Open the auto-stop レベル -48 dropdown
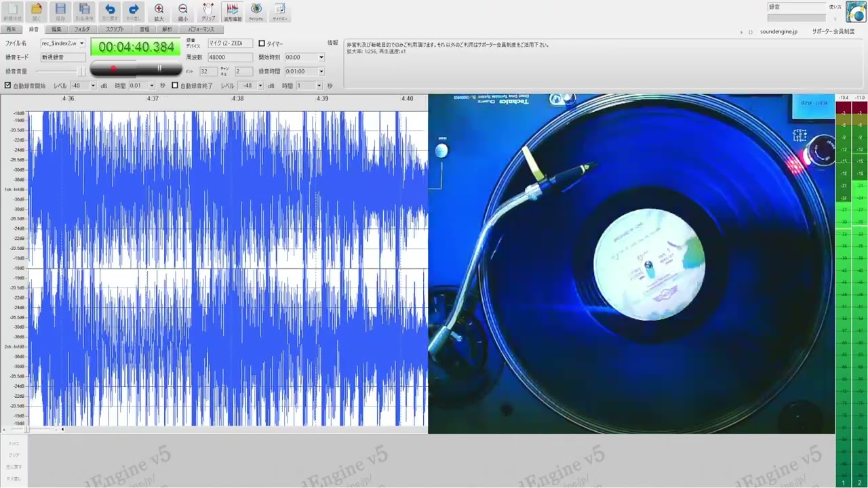 (260, 85)
